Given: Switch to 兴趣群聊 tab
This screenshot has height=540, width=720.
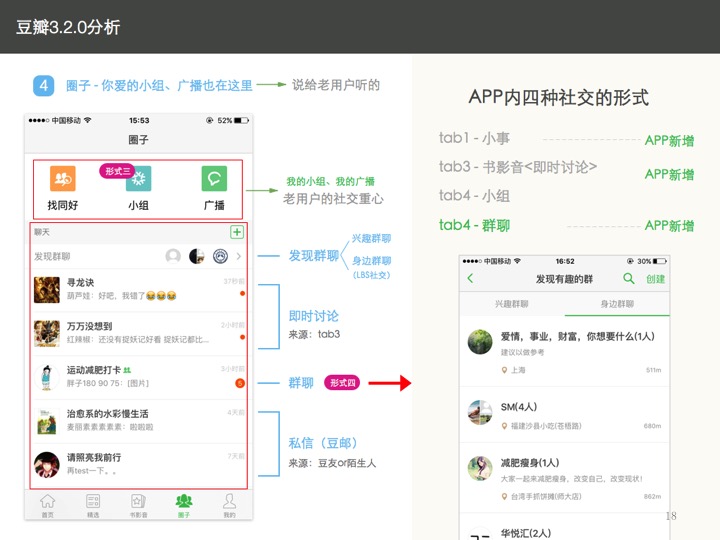Looking at the screenshot, I should pos(512,304).
